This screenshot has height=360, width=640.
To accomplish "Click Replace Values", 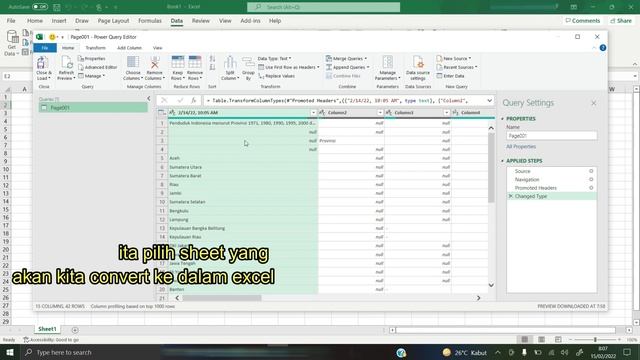I will (x=276, y=76).
